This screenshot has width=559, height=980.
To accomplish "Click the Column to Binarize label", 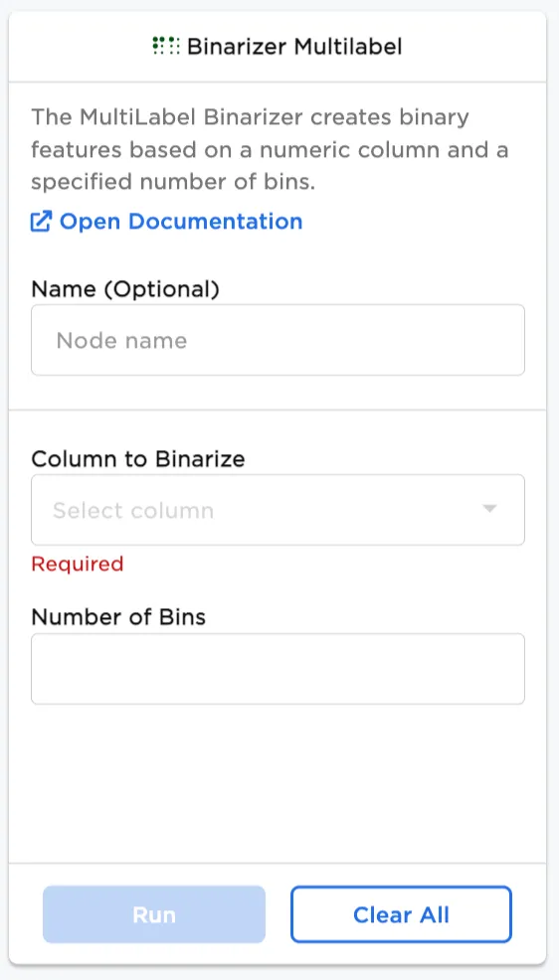I will point(138,459).
